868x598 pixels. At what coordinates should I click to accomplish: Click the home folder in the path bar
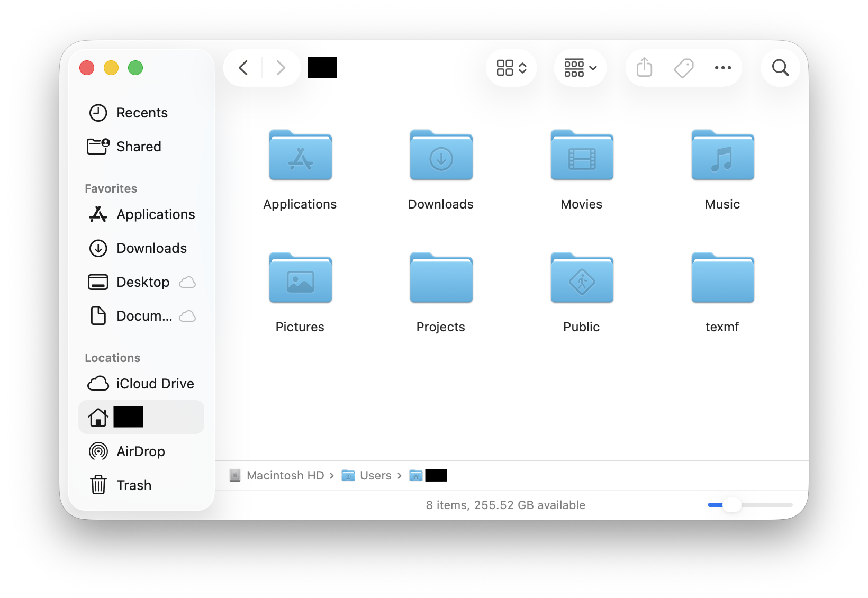coord(428,476)
